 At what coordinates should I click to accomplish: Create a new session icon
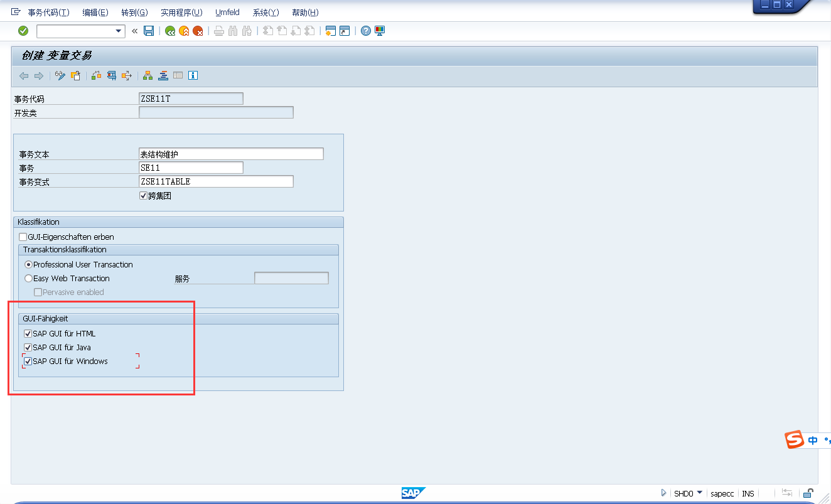330,30
